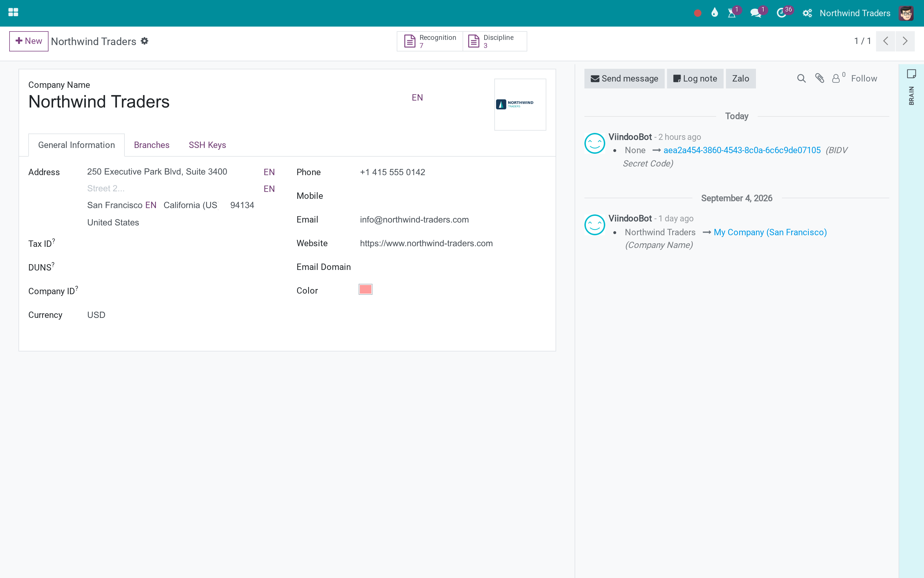Click the Zalo button
Viewport: 924px width, 578px height.
coord(740,78)
